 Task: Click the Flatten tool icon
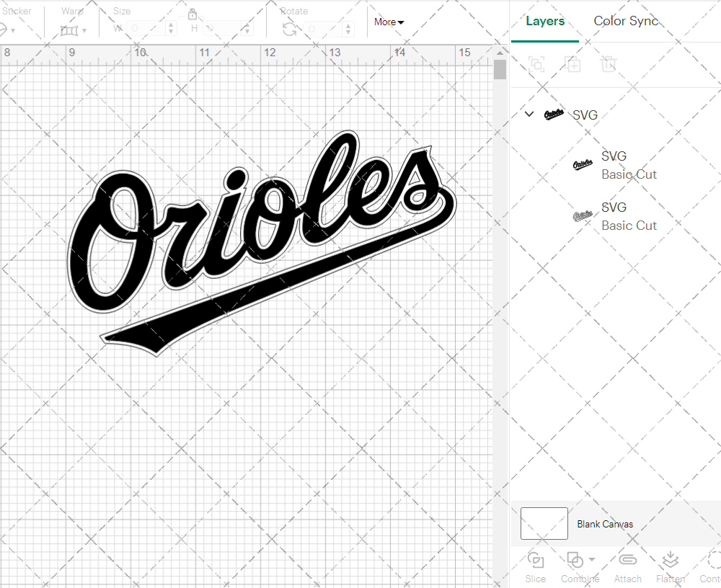(670, 560)
